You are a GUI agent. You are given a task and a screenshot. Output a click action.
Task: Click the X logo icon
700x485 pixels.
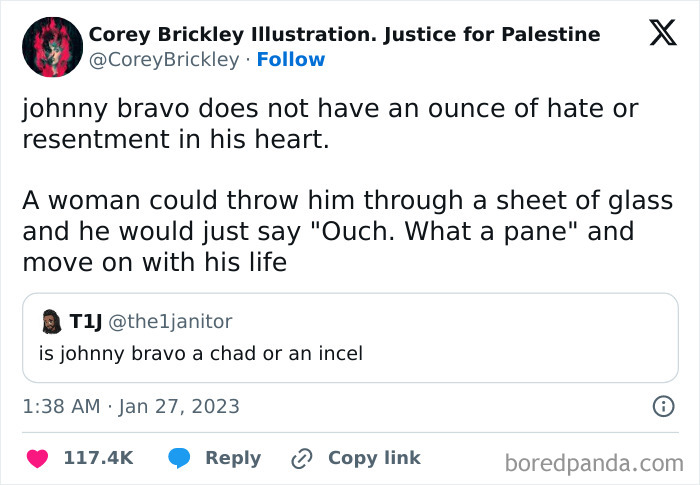pos(662,32)
